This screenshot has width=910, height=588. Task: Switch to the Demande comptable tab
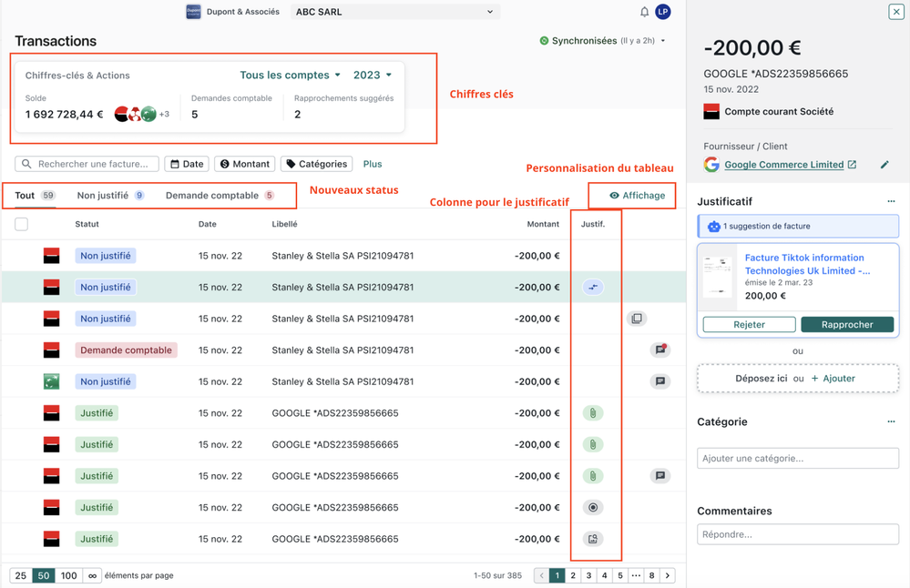212,196
